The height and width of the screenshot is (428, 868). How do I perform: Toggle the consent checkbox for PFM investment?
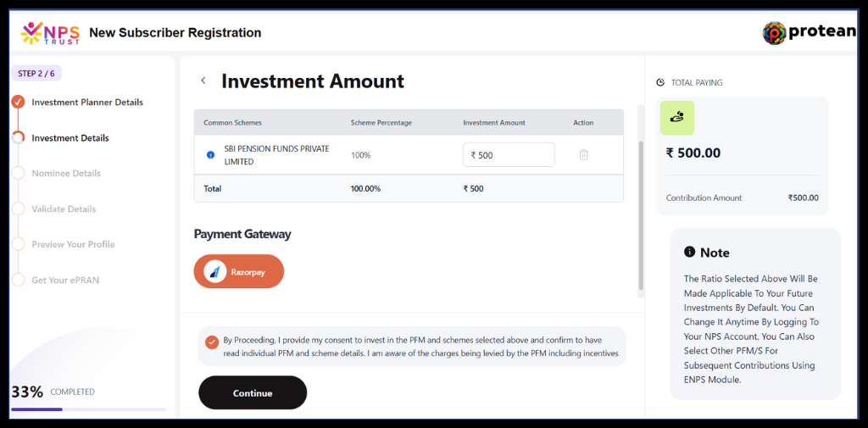pyautogui.click(x=212, y=342)
